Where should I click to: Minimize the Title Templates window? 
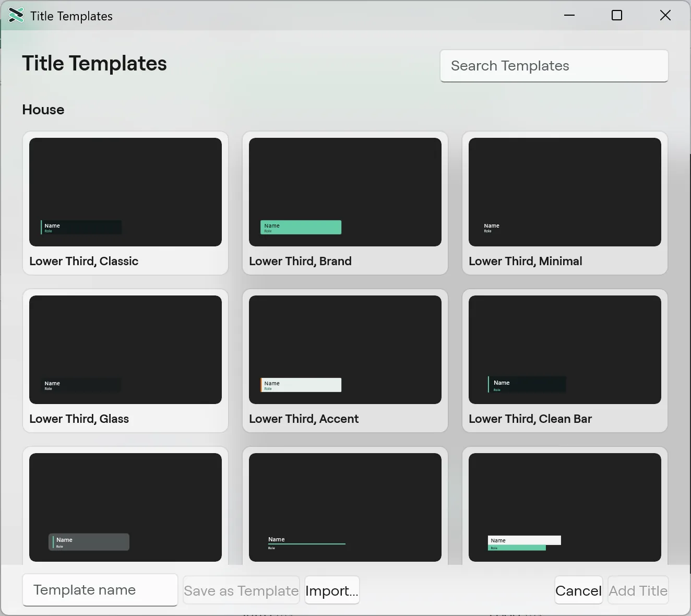click(x=569, y=15)
